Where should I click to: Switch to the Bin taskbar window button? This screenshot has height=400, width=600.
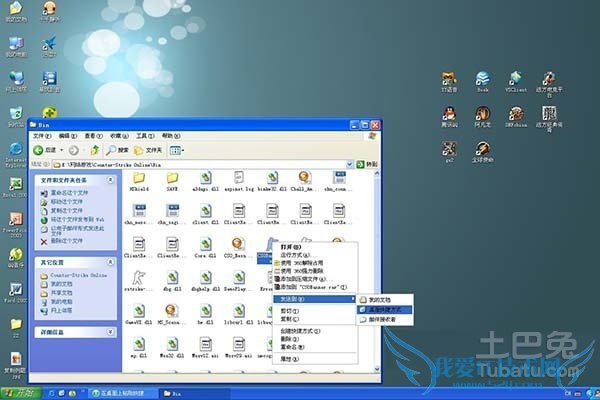[194, 393]
